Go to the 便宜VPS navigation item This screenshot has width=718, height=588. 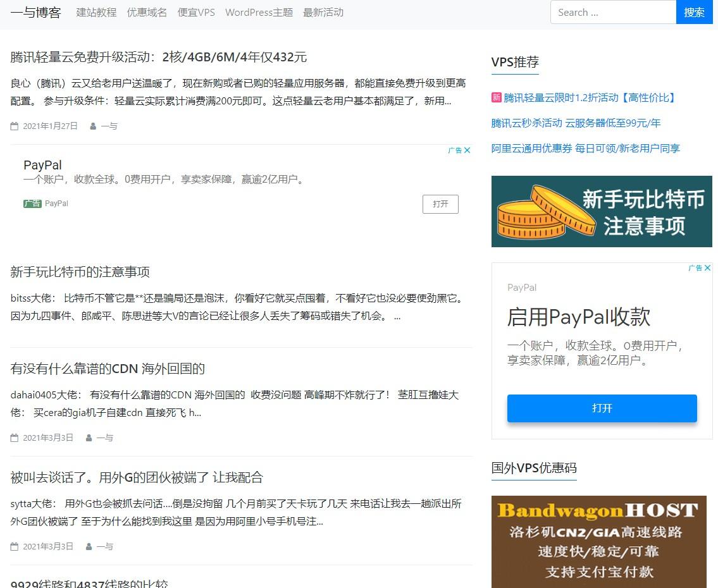(x=196, y=12)
